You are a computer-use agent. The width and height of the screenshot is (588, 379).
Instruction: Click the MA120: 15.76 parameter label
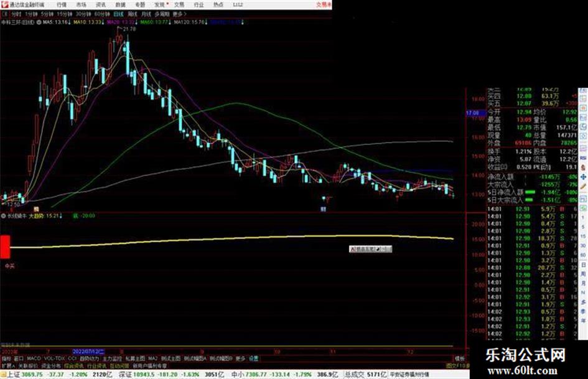click(190, 22)
